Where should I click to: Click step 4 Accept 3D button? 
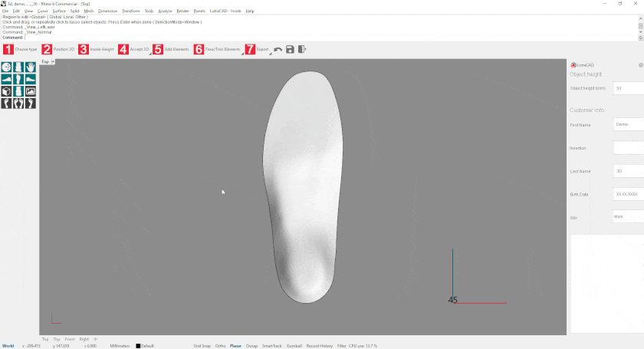(x=133, y=49)
